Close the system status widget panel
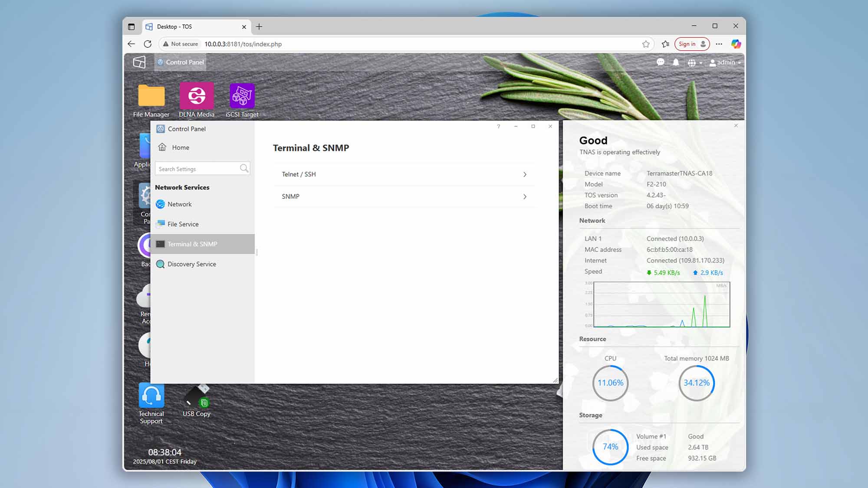Viewport: 868px width, 488px height. (736, 125)
